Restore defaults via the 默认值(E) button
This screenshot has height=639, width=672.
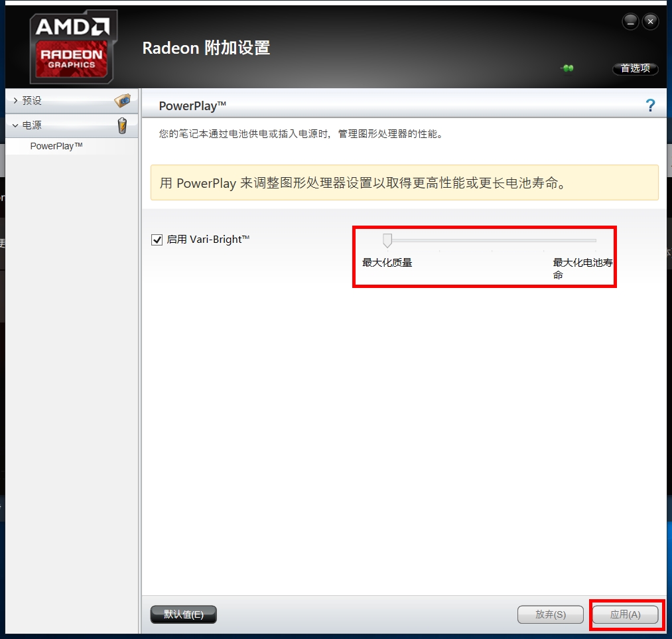[x=183, y=614]
